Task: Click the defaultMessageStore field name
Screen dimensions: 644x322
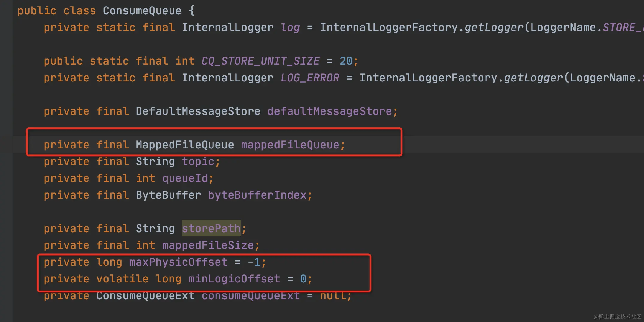Action: (329, 111)
